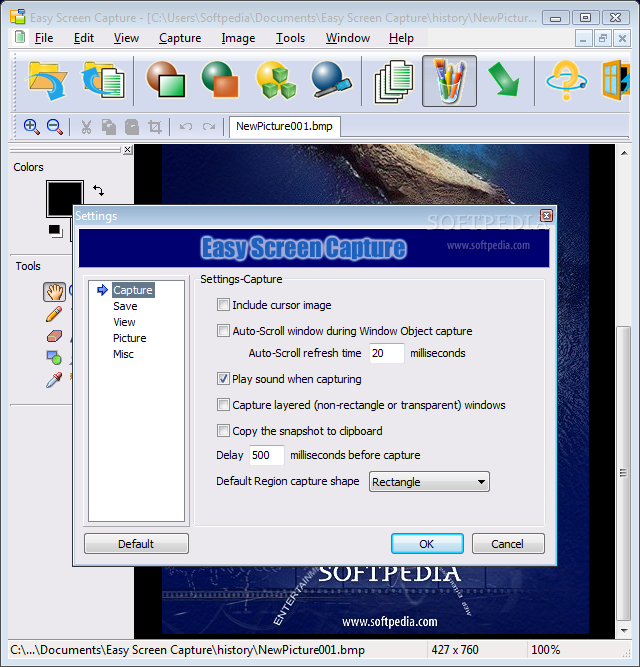This screenshot has height=667, width=640.
Task: Enable Include cursor image checkbox
Action: pos(223,305)
